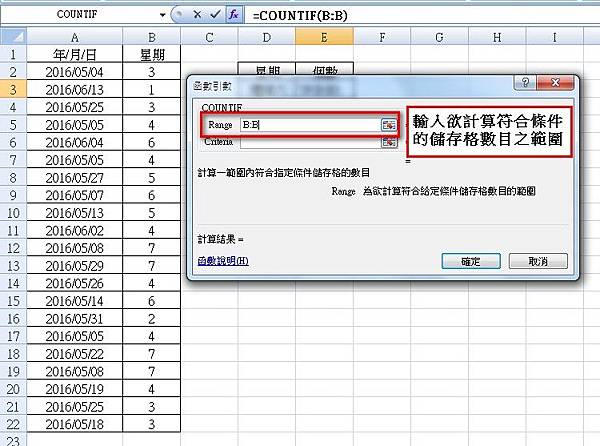Select column I header
Viewport: 600px width, 446px height.
coord(554,37)
